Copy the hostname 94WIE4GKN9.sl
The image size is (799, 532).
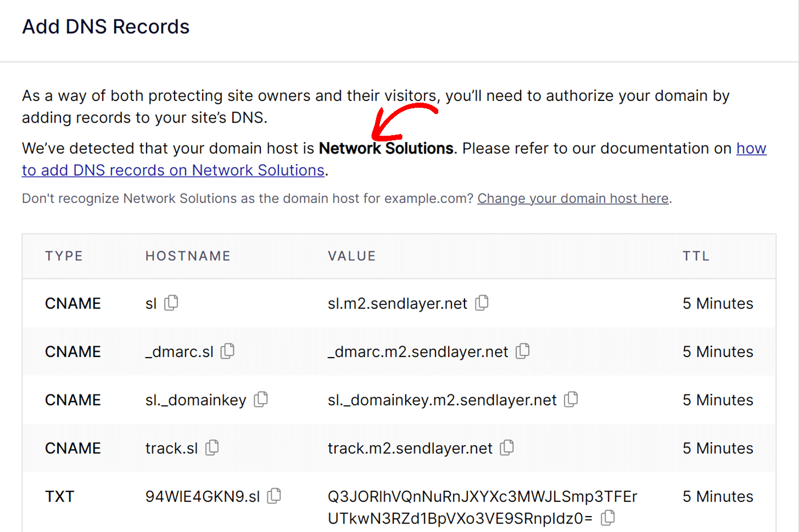tap(273, 496)
